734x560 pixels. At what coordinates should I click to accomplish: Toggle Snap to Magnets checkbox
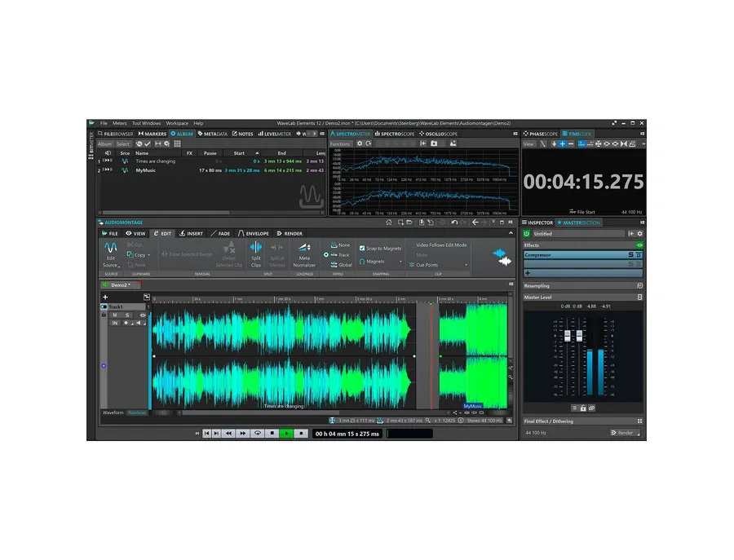(x=362, y=249)
